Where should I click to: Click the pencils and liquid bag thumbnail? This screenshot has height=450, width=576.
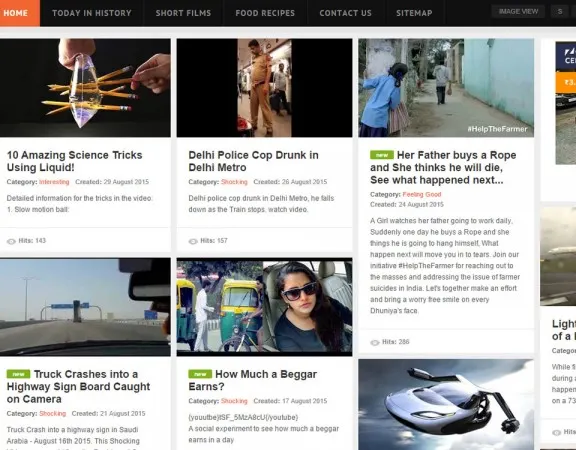[85, 88]
